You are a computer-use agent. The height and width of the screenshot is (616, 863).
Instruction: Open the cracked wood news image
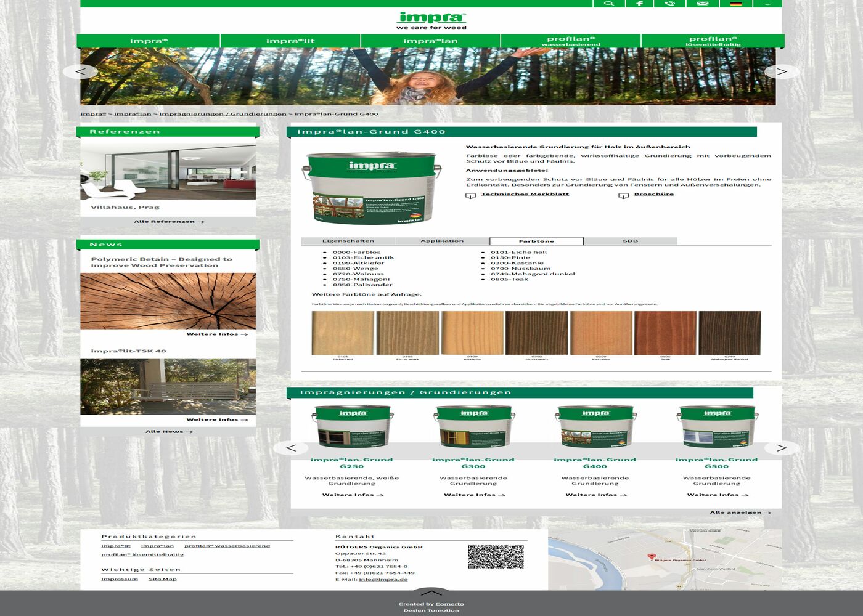[168, 301]
